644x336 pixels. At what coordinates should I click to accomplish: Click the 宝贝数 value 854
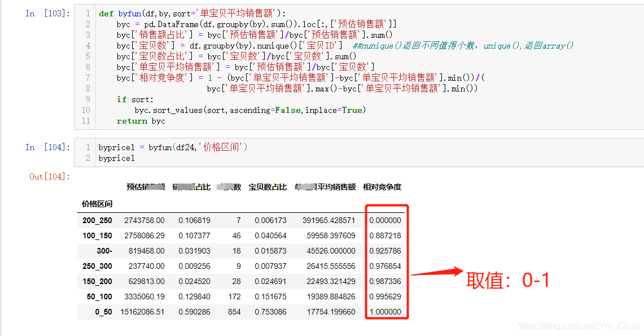tap(235, 312)
